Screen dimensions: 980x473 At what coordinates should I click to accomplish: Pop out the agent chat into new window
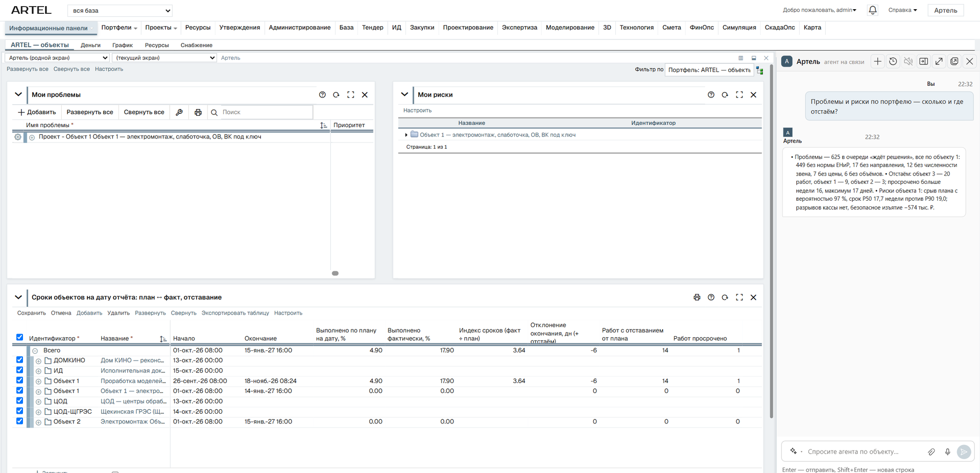pos(954,61)
